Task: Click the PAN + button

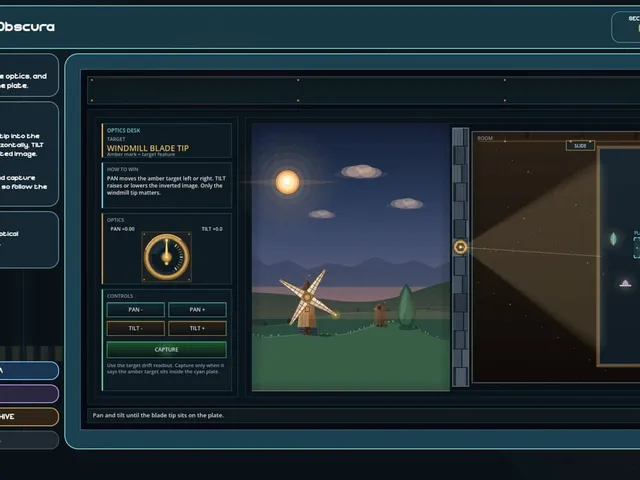Action: click(x=197, y=310)
